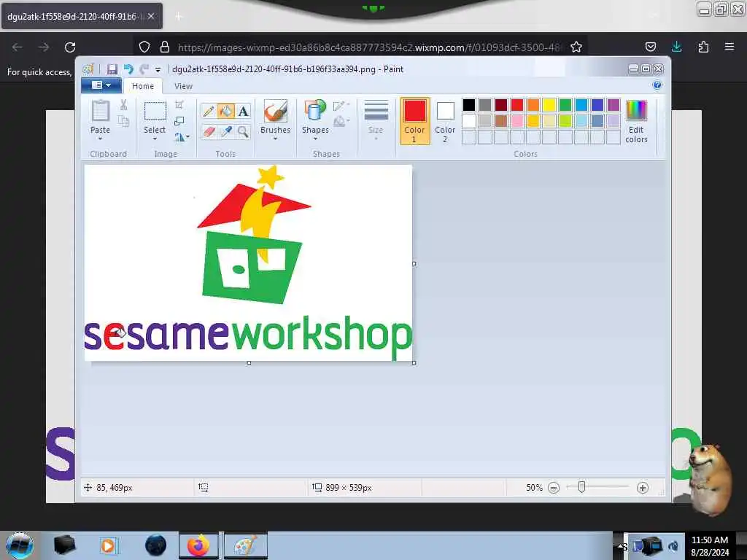Click the Edit colors button
Screen dimensions: 747x560
coord(636,121)
